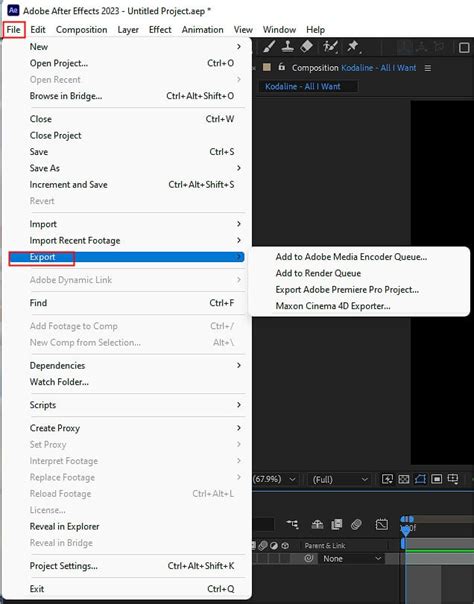This screenshot has height=604, width=474.
Task: Choose Add to Adobe Media Encoder Queue
Action: pos(351,257)
